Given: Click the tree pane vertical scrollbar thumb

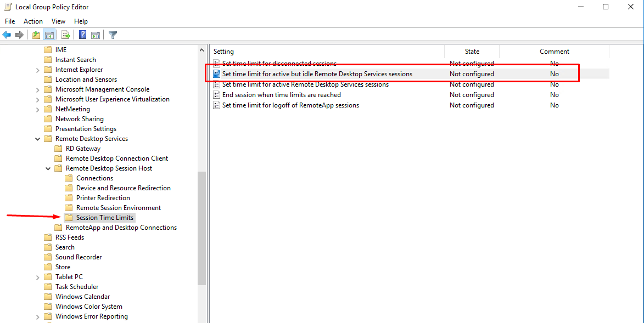Looking at the screenshot, I should pyautogui.click(x=201, y=228).
